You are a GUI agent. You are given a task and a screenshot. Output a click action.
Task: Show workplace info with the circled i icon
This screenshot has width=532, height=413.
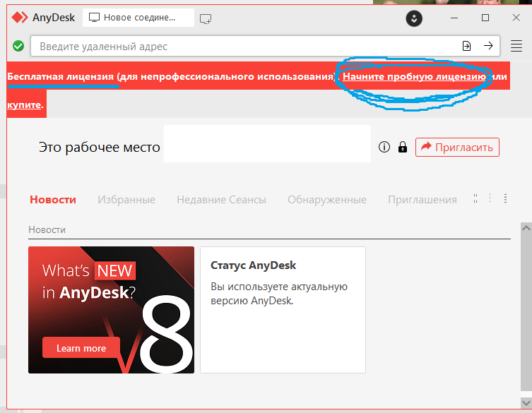tap(384, 147)
